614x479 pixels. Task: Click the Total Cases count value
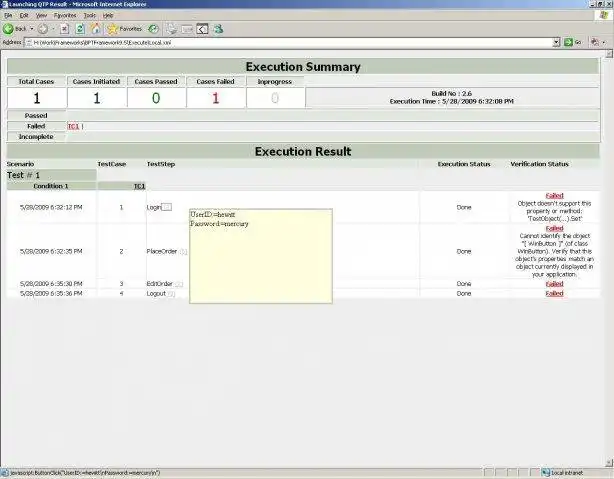coord(36,98)
